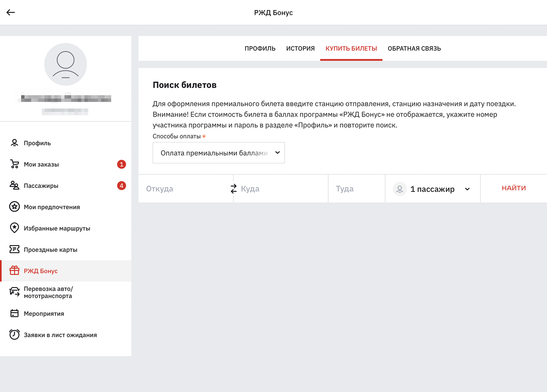Open travel cards via the ticket icon
Image resolution: width=547 pixels, height=392 pixels.
pos(14,249)
